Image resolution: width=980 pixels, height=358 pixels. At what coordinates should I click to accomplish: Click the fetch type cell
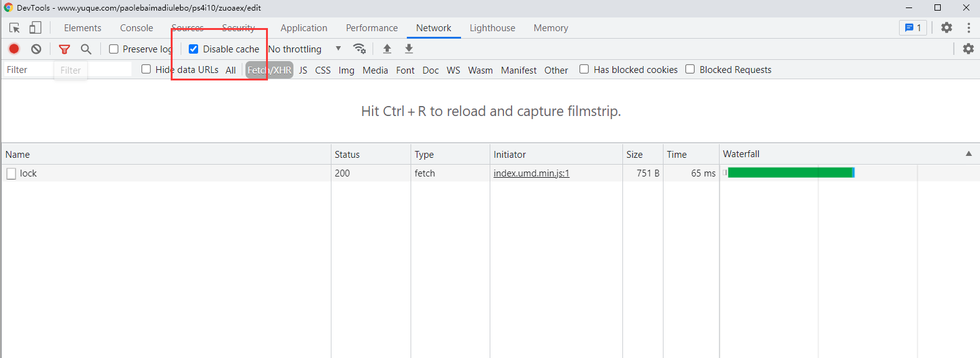pyautogui.click(x=425, y=173)
